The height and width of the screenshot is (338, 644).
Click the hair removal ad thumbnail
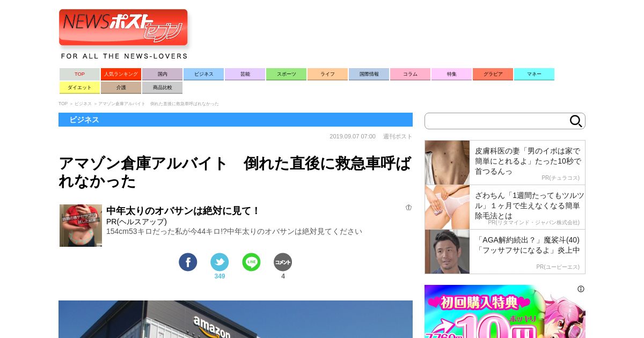click(447, 207)
